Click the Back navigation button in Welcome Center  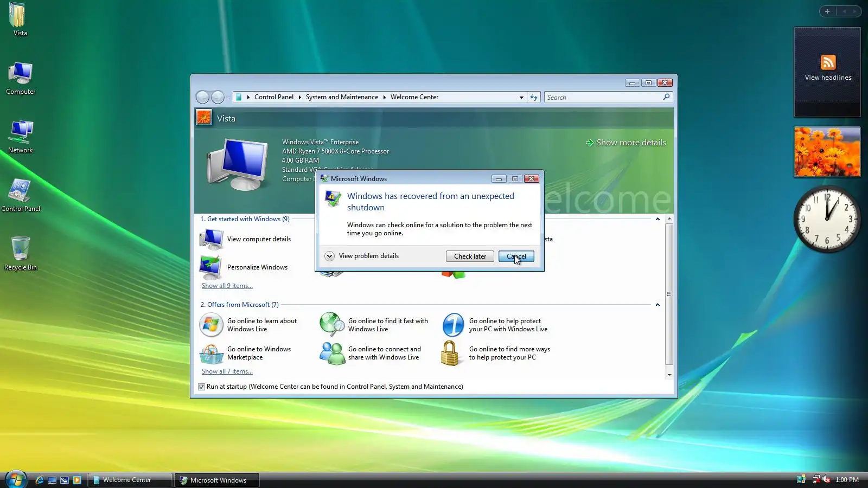(202, 97)
